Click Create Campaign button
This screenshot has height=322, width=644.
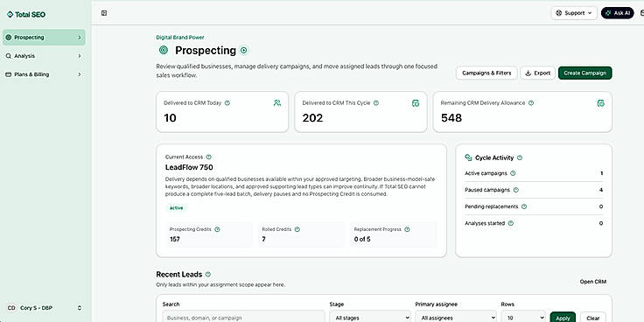point(584,73)
